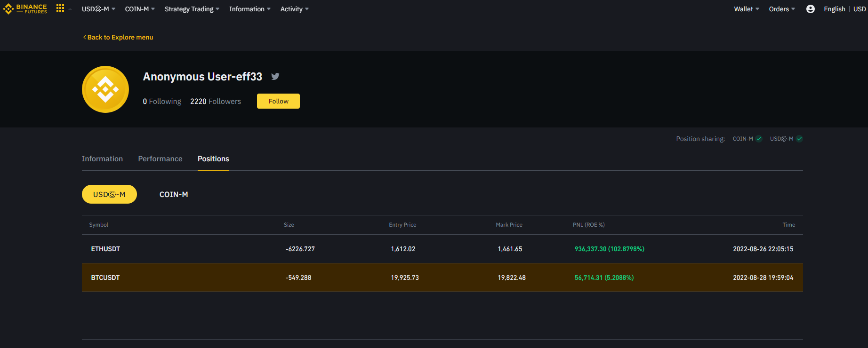Click PNL 936,337.30 (102.8798%)
Image resolution: width=868 pixels, height=348 pixels.
coord(609,249)
